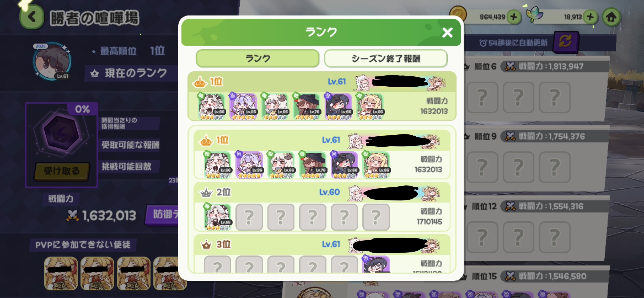
Task: Close the ランク ranking popup
Action: [x=447, y=33]
